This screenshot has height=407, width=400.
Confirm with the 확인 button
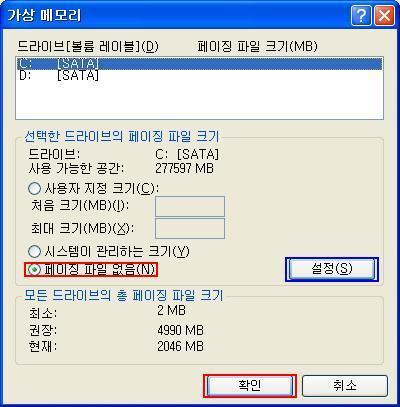(x=250, y=385)
